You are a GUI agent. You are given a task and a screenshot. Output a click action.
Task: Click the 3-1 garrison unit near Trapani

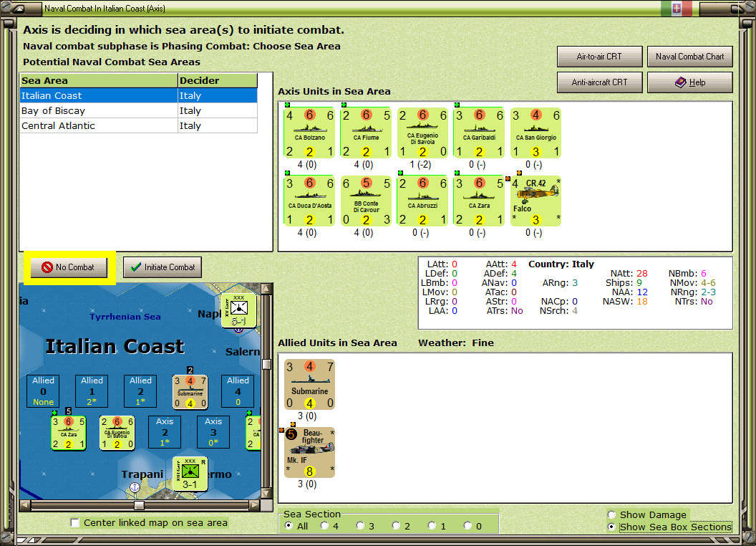tap(190, 474)
